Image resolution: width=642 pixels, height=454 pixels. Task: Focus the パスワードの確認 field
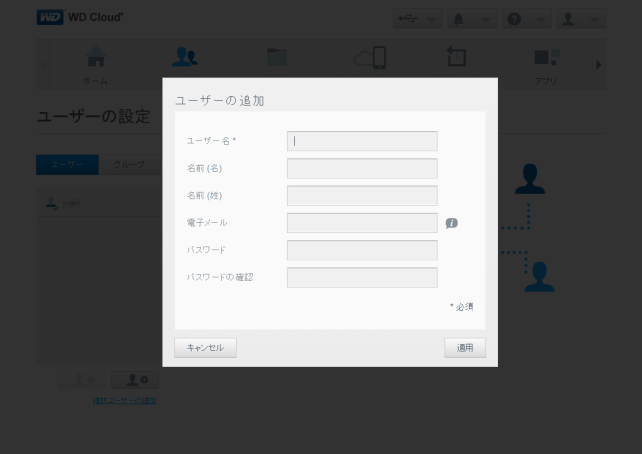coord(362,278)
